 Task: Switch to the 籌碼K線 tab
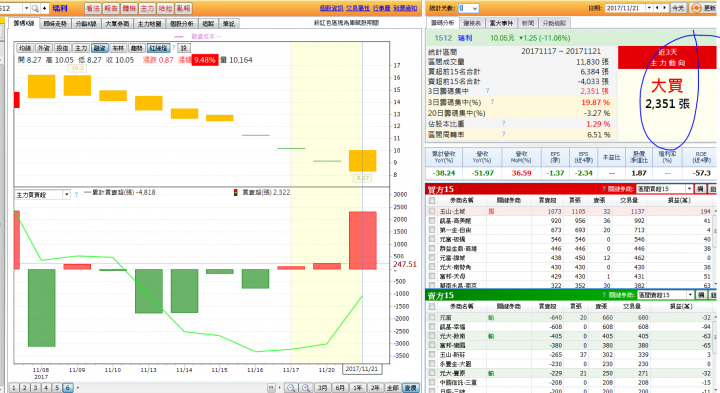pyautogui.click(x=24, y=23)
